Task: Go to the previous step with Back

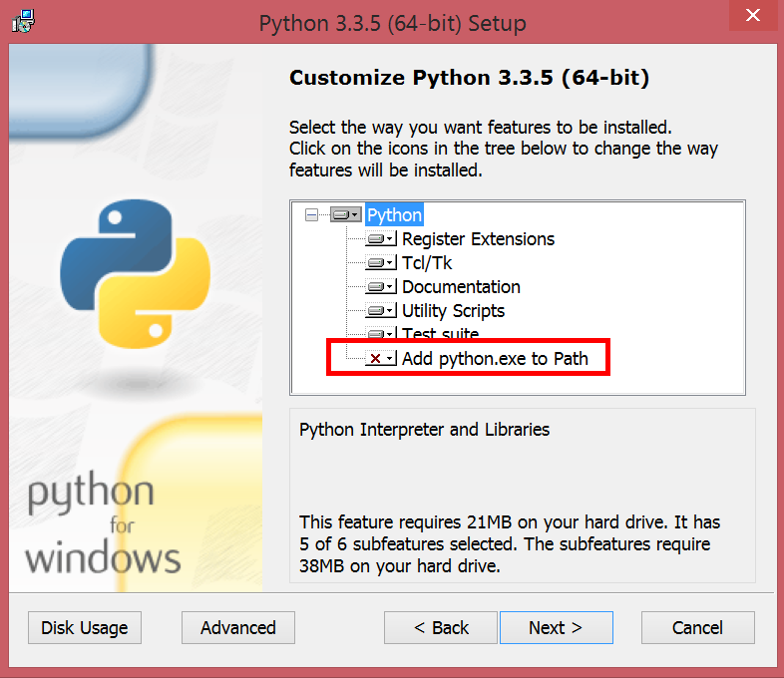Action: tap(441, 627)
